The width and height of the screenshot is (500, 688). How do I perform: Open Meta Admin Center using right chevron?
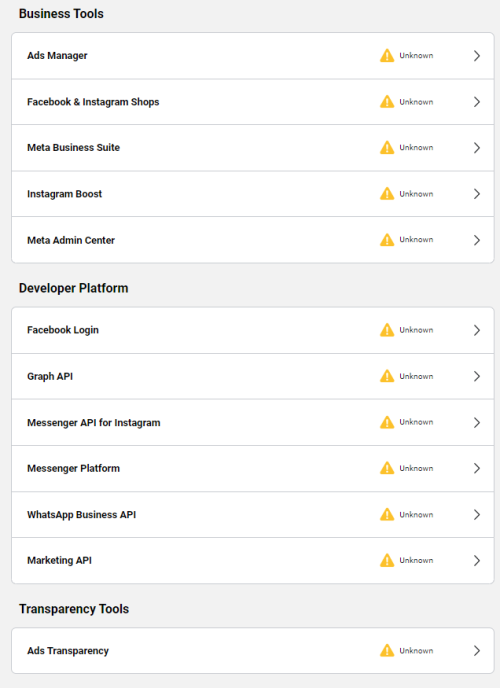pos(477,240)
